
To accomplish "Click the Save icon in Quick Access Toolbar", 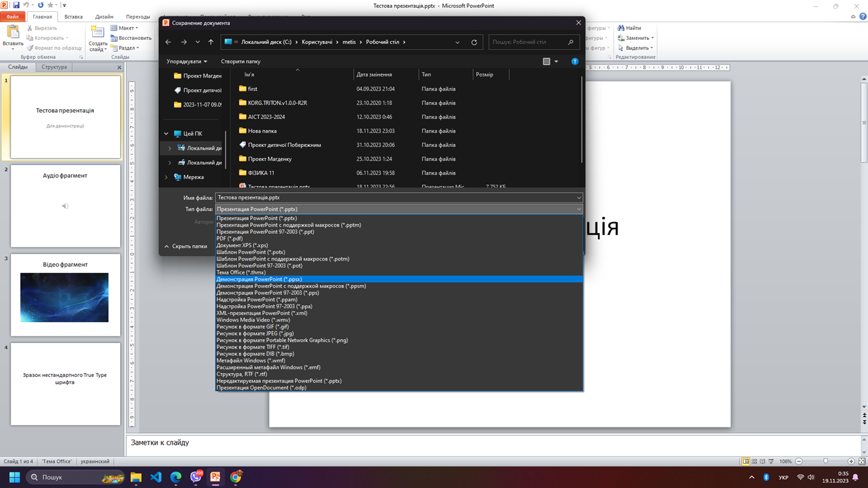I will pos(16,5).
